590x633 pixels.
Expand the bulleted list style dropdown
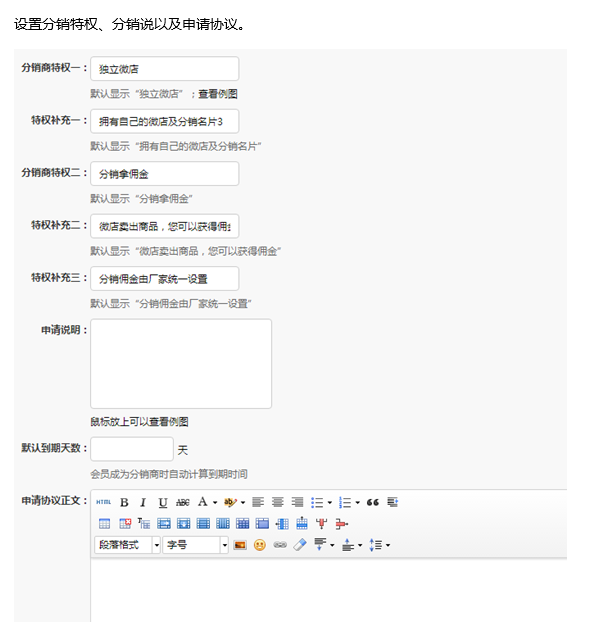coord(330,503)
